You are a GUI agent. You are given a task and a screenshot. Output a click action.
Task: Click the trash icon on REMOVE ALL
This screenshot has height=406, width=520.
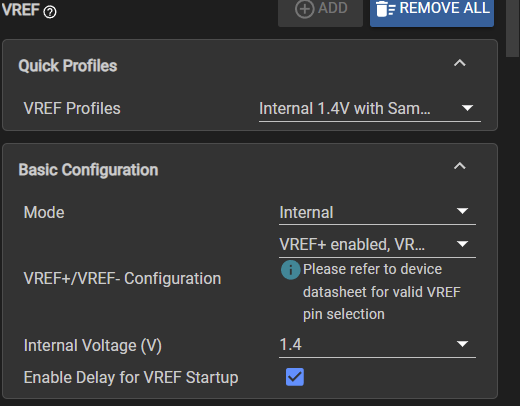point(385,9)
